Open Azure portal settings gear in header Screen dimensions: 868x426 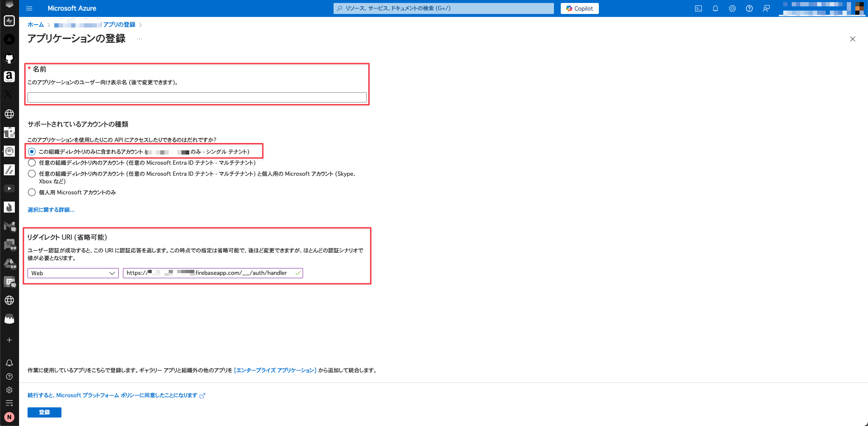click(x=732, y=8)
